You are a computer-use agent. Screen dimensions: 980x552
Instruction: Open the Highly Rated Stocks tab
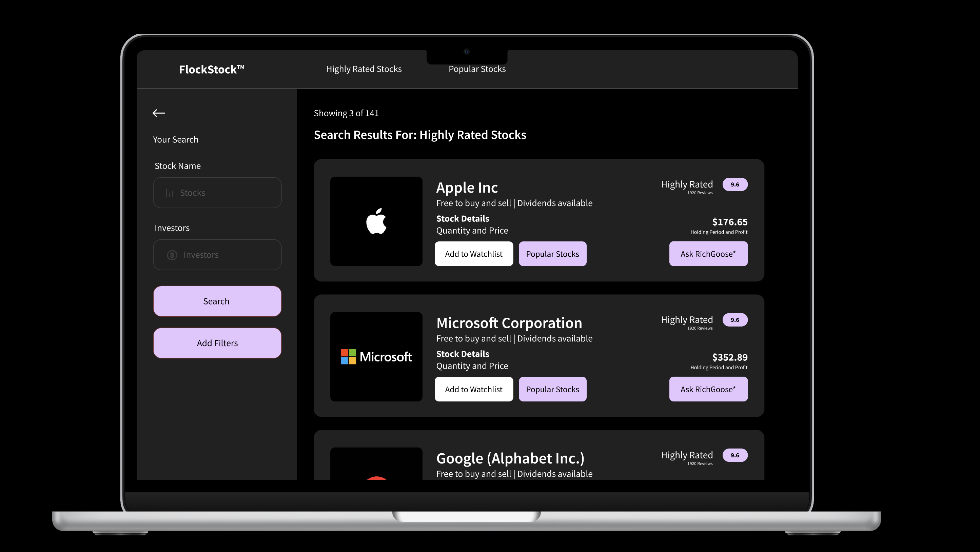(364, 69)
